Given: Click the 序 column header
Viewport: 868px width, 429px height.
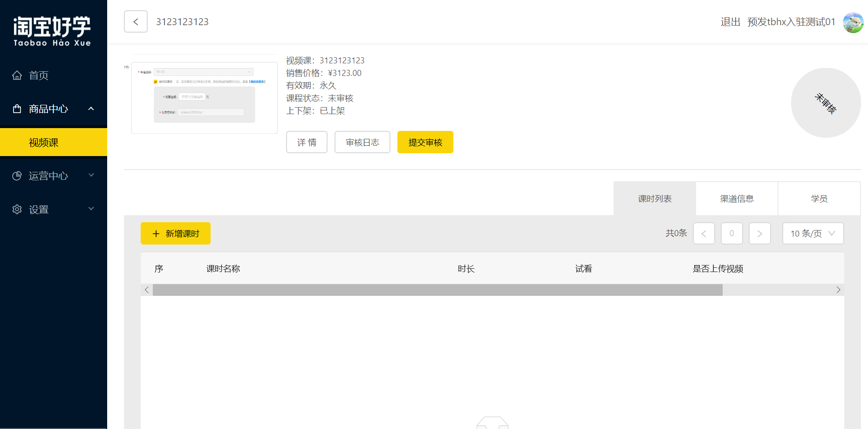Looking at the screenshot, I should [159, 269].
